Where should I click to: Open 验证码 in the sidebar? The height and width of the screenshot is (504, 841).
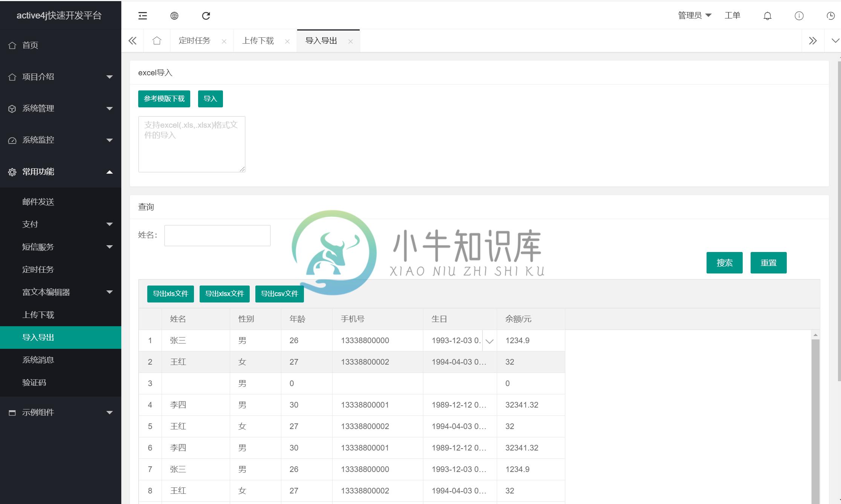point(61,383)
